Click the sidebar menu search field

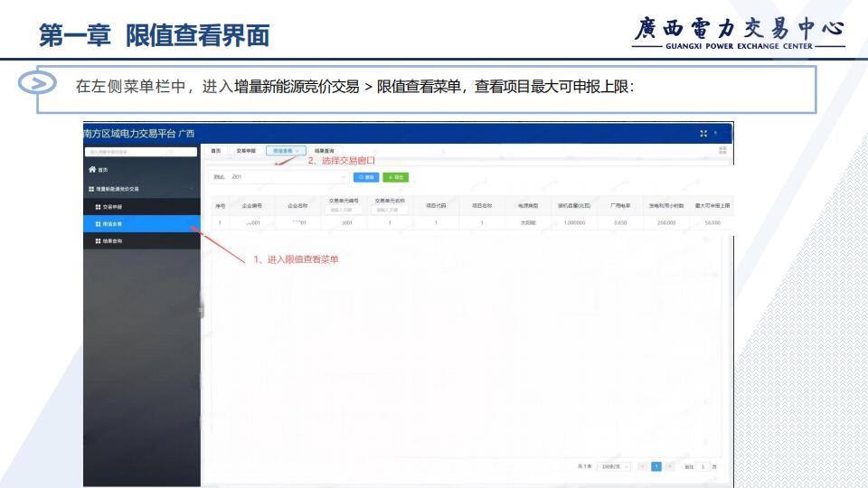pos(141,152)
